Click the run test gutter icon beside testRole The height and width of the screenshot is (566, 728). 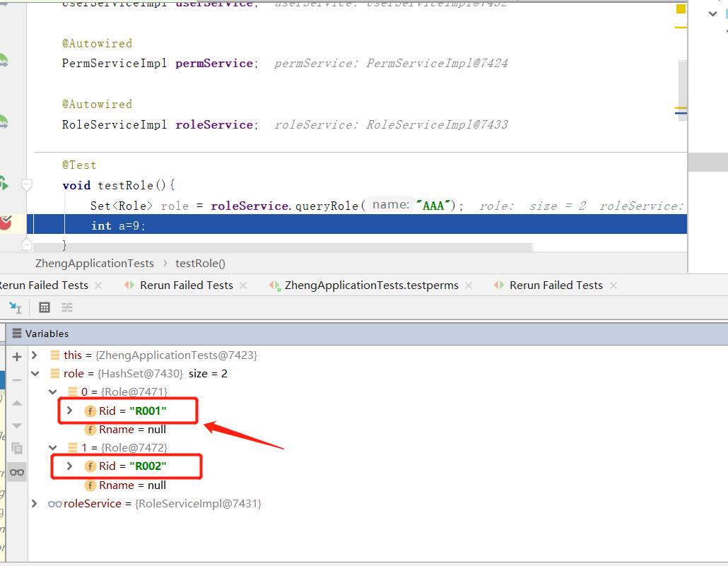(x=4, y=184)
